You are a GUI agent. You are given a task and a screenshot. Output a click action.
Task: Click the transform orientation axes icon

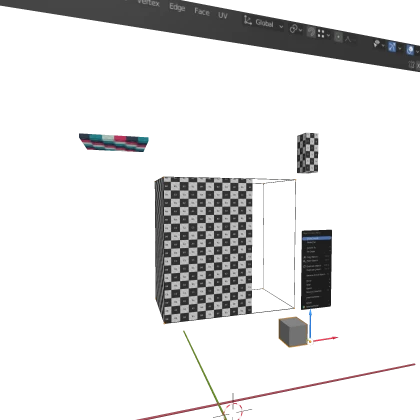(x=248, y=20)
